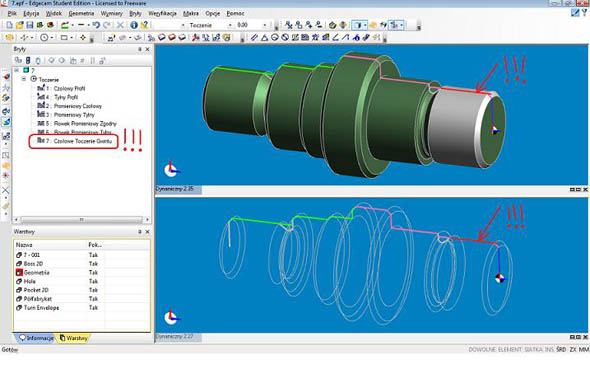Screen dimensions: 590x369
Task: Open the Geometria menu
Action: [81, 14]
